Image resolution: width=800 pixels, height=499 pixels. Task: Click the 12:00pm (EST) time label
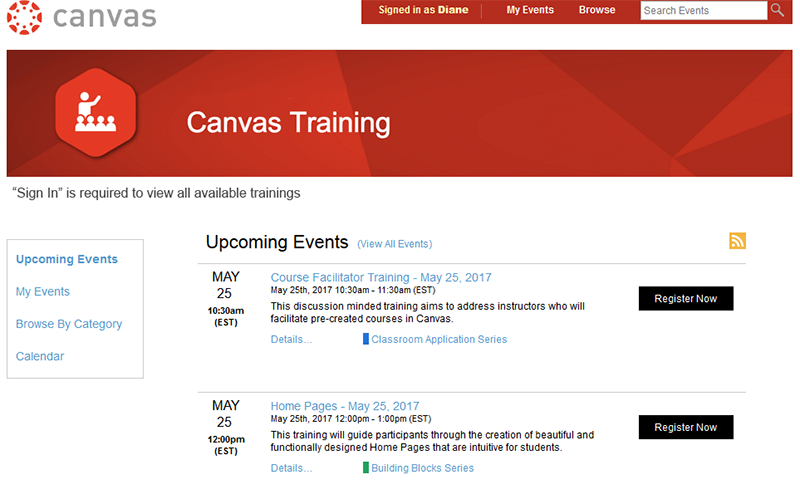(x=226, y=445)
